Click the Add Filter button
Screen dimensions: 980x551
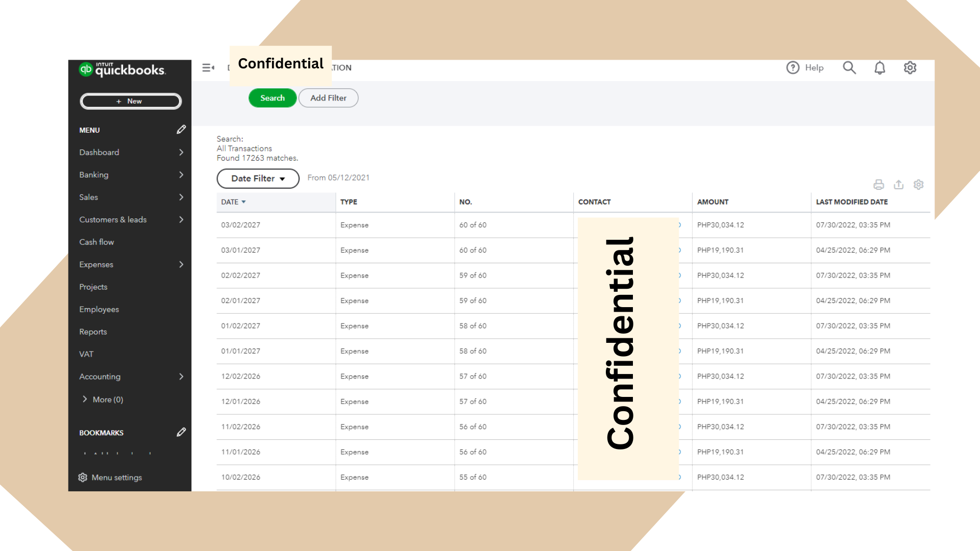(328, 98)
